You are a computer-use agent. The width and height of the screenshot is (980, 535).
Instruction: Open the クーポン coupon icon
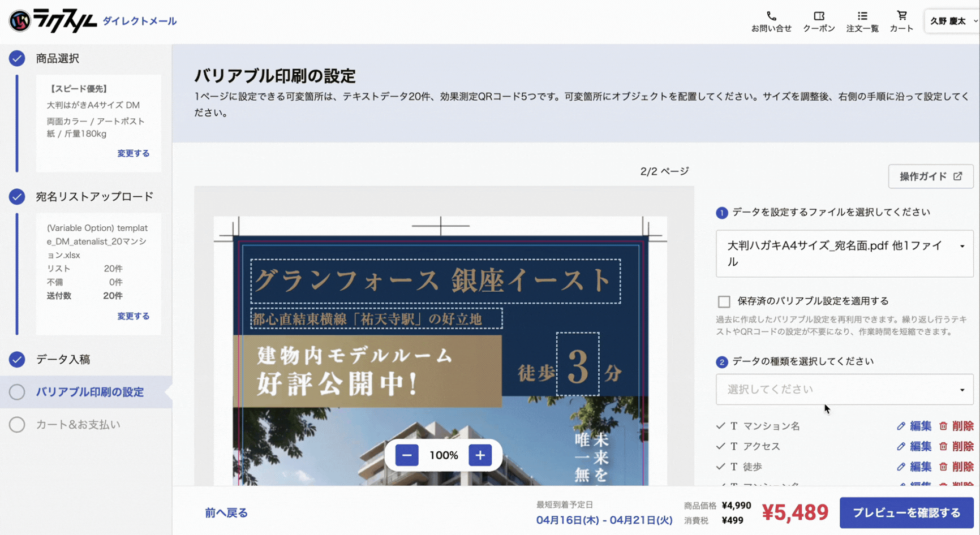pos(819,16)
